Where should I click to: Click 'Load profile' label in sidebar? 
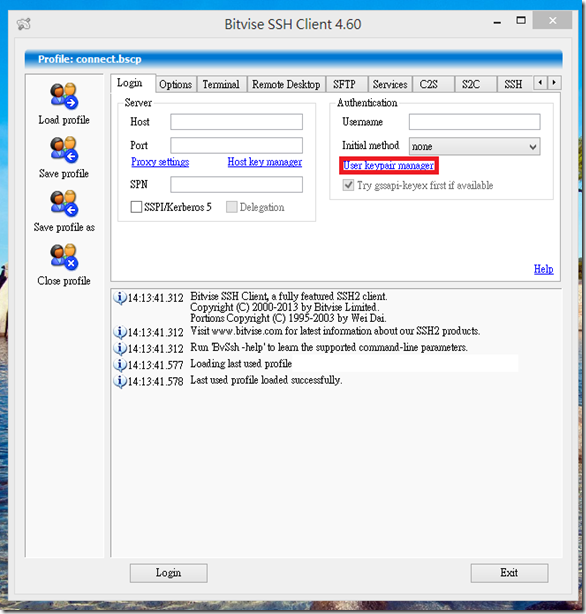click(64, 120)
